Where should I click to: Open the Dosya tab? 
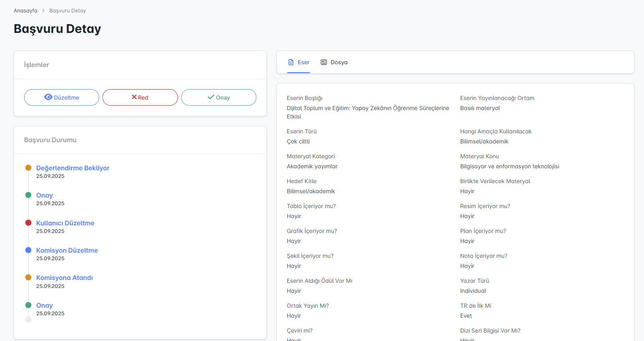tap(339, 62)
